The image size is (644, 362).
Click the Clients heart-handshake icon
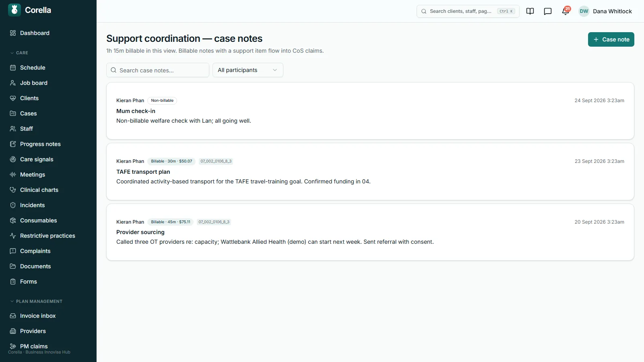click(13, 98)
